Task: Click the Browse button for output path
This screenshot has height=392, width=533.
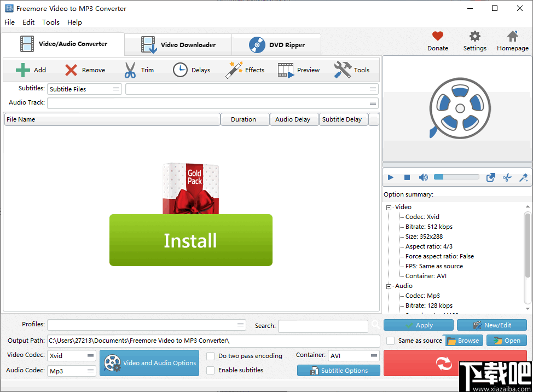Action: point(463,340)
